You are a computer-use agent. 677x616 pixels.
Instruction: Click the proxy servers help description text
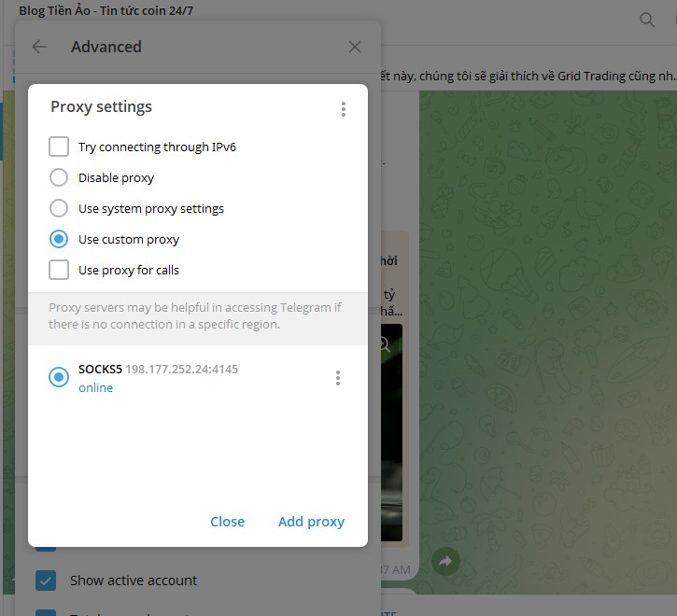[195, 316]
